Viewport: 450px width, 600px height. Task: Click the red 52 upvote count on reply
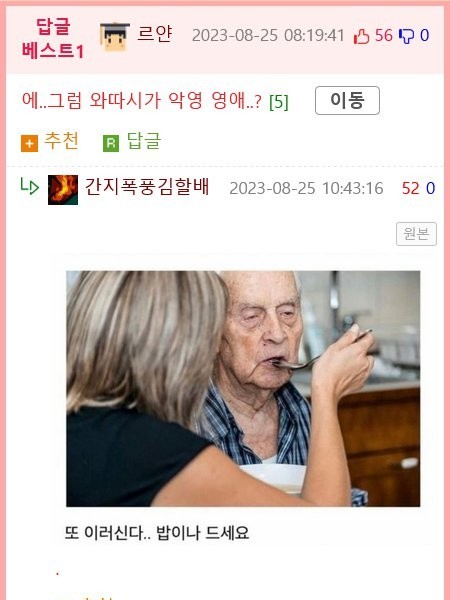point(411,188)
